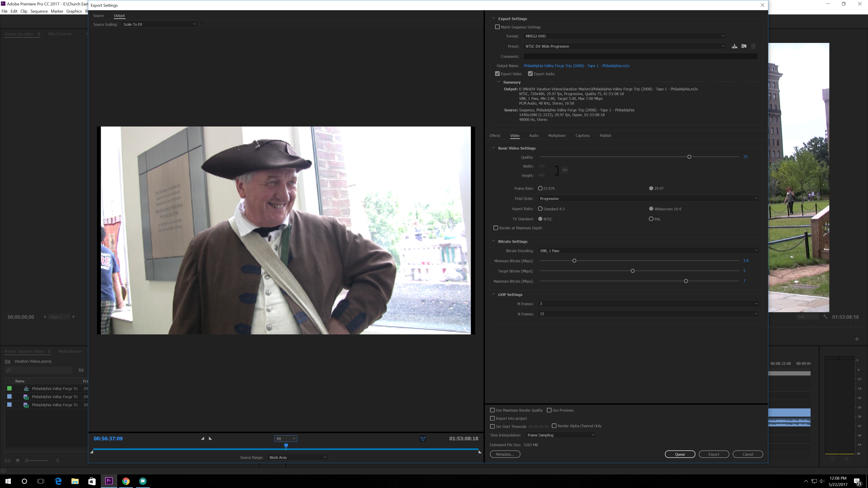Switch to Publish tab

click(605, 135)
